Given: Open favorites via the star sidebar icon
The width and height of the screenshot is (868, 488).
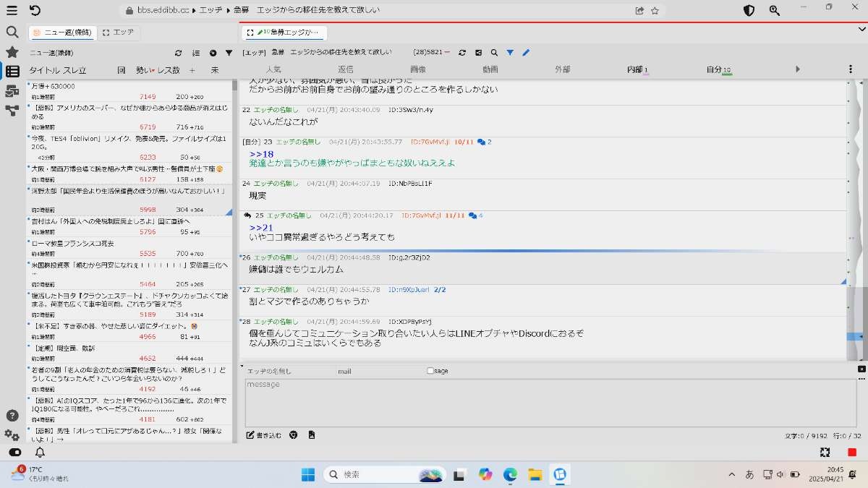Looking at the screenshot, I should [x=12, y=52].
